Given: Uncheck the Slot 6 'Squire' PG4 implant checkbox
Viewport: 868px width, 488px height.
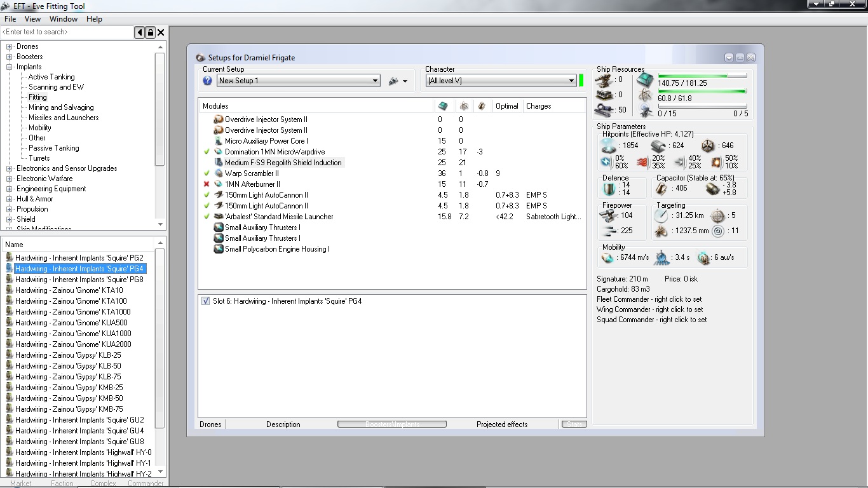Looking at the screenshot, I should point(205,301).
